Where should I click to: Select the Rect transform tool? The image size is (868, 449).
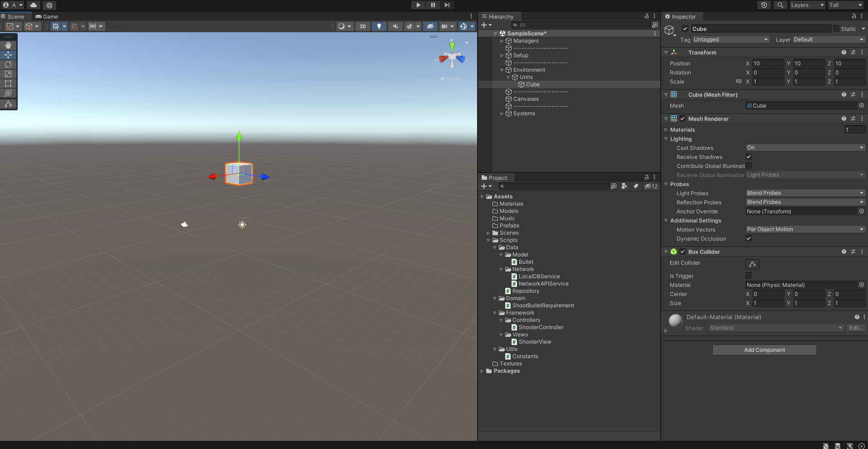point(8,84)
